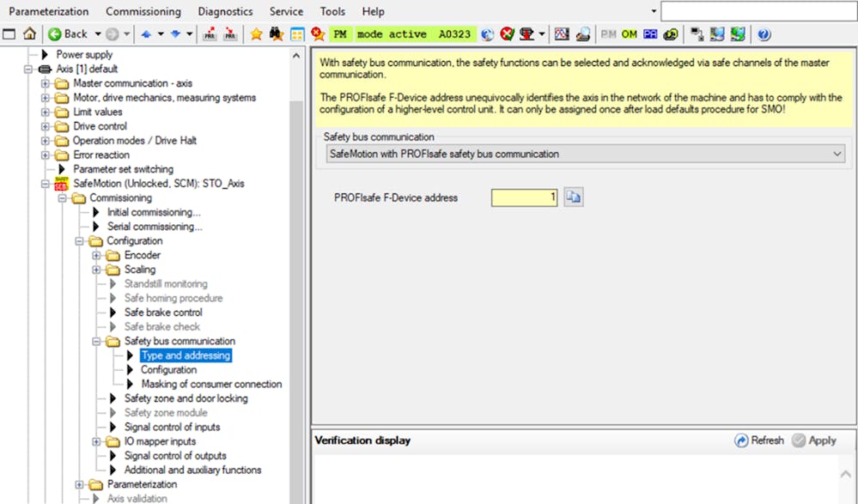
Task: Click the Apply button in Verification display
Action: point(814,440)
